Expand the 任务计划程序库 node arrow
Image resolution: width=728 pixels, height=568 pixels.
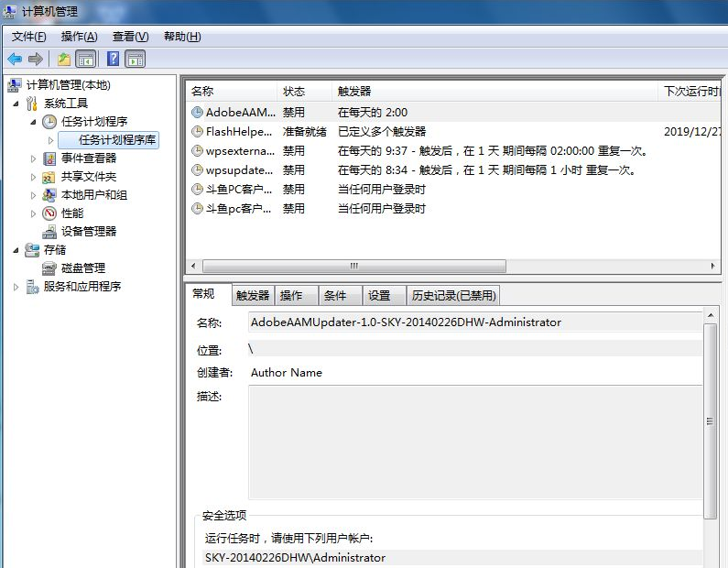coord(51,140)
